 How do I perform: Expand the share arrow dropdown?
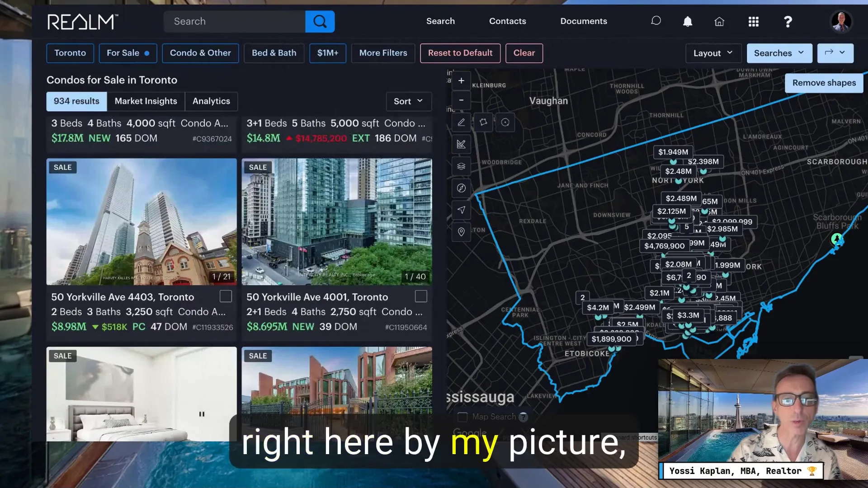pos(835,53)
